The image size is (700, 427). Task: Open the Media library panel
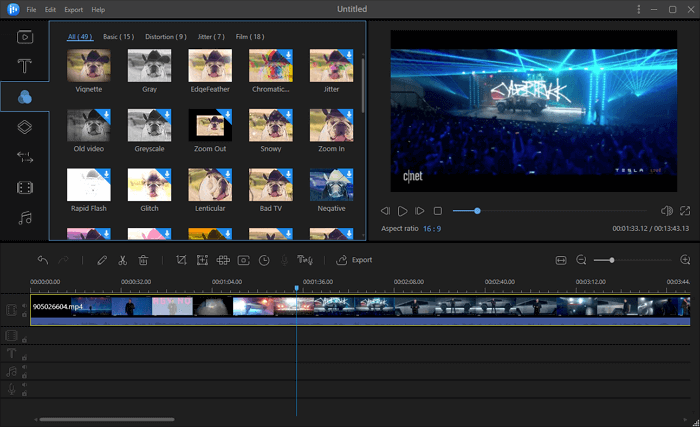[x=25, y=37]
